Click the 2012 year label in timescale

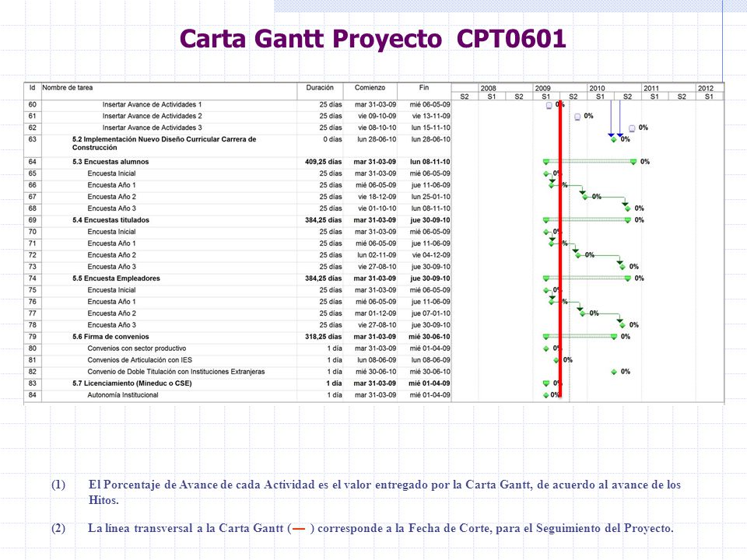[x=706, y=88]
